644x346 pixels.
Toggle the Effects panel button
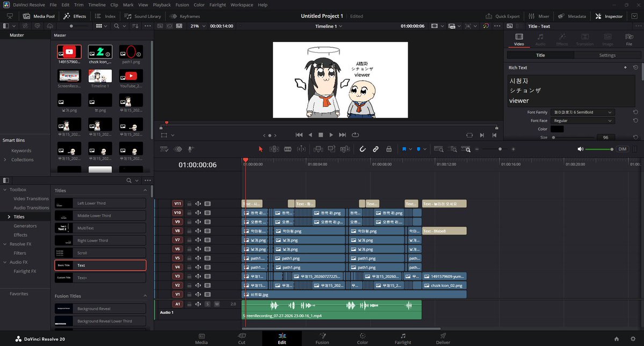(75, 16)
